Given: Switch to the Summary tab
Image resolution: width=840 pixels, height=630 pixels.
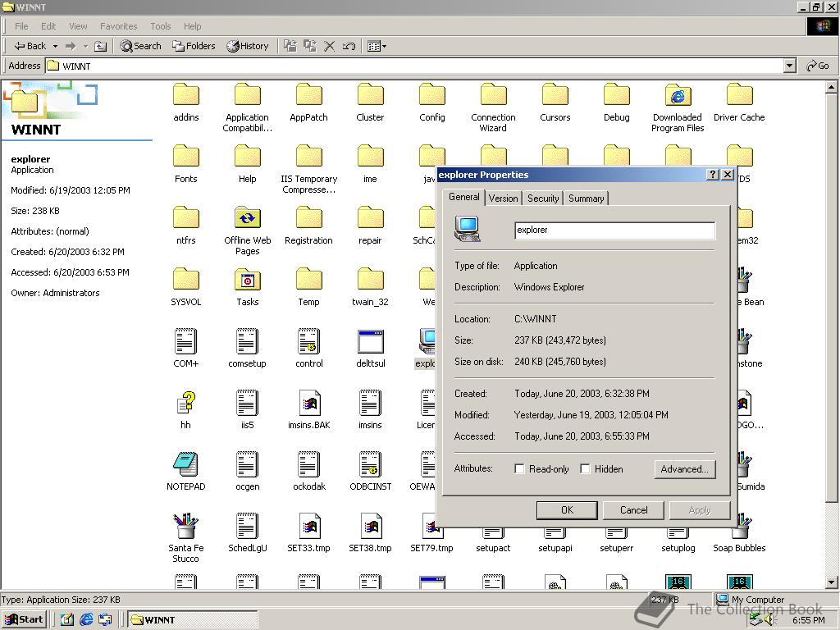Looking at the screenshot, I should [x=586, y=199].
